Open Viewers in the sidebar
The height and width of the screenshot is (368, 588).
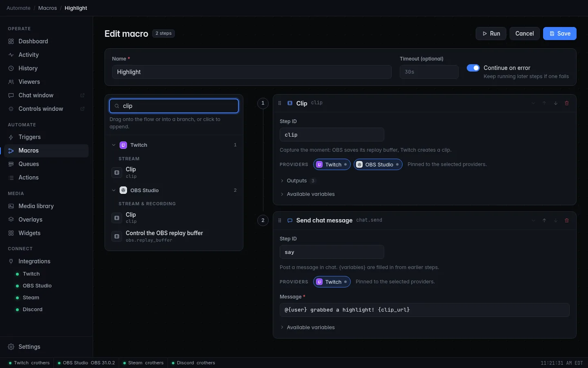(46, 82)
